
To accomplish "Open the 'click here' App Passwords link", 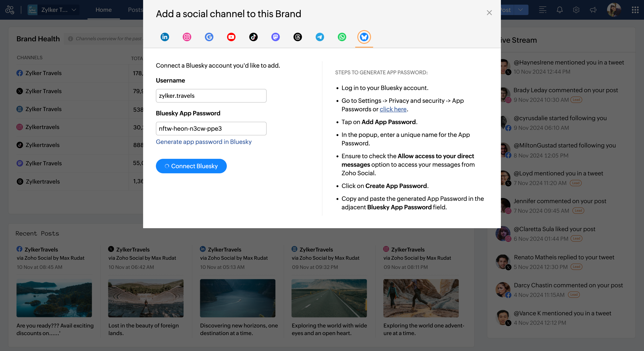I will [x=393, y=109].
